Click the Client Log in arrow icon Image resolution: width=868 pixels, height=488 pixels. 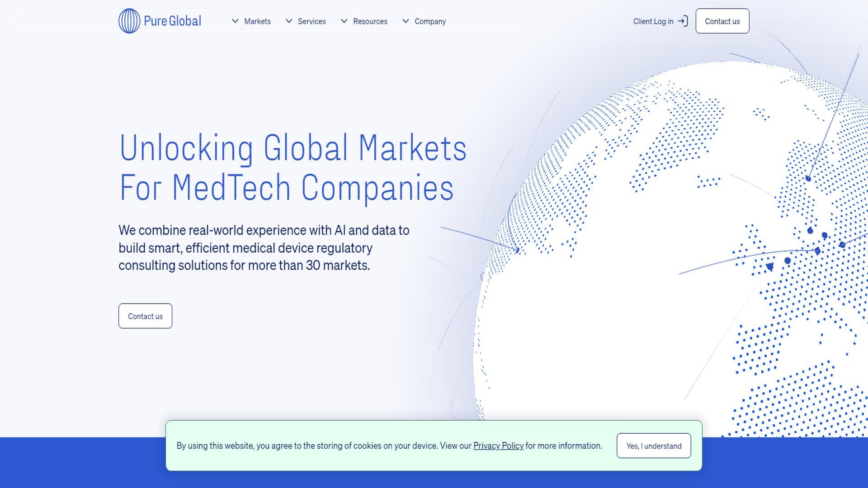pos(683,21)
